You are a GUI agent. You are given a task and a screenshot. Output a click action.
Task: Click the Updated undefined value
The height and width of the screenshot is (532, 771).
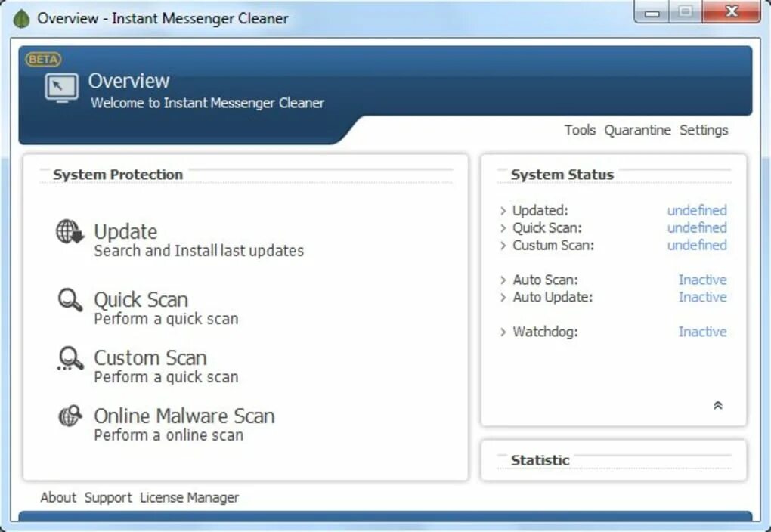(697, 210)
